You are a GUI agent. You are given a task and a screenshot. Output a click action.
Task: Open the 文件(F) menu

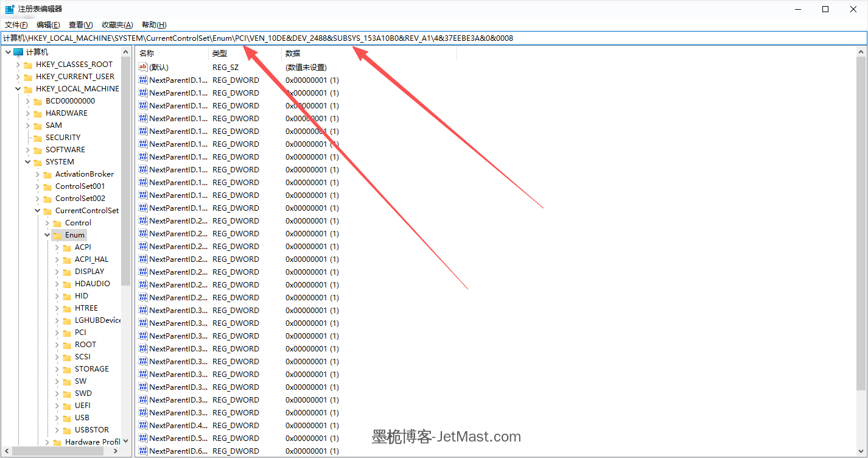16,24
